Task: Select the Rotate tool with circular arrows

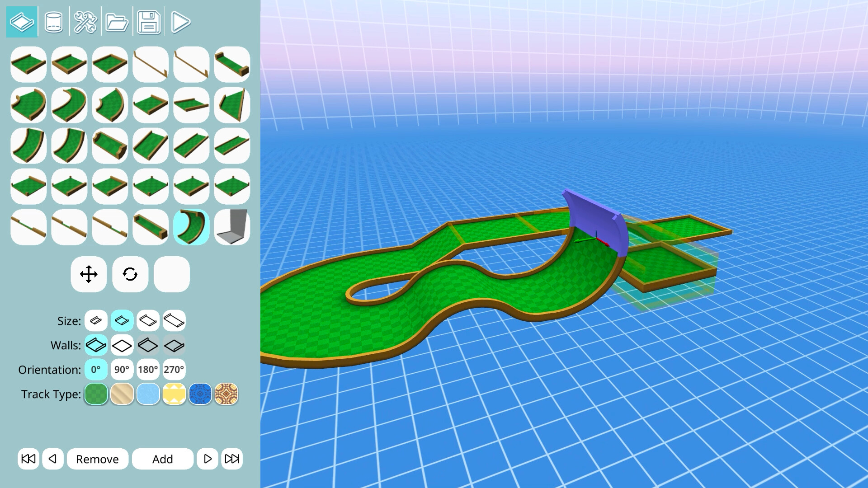Action: (130, 274)
